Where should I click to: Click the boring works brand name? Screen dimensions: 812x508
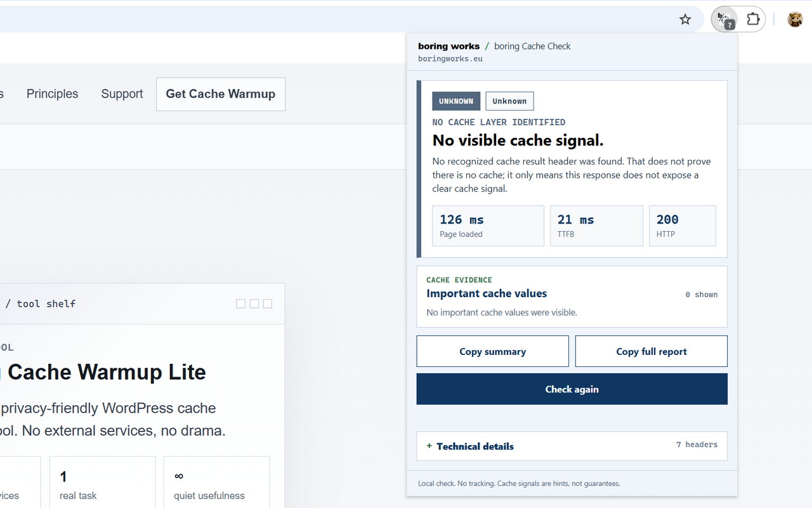[449, 46]
